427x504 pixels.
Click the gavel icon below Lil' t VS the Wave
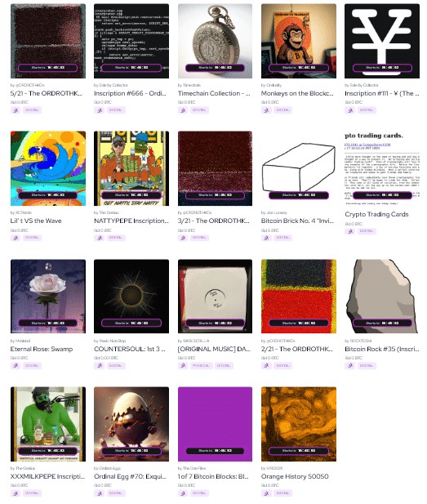point(16,238)
